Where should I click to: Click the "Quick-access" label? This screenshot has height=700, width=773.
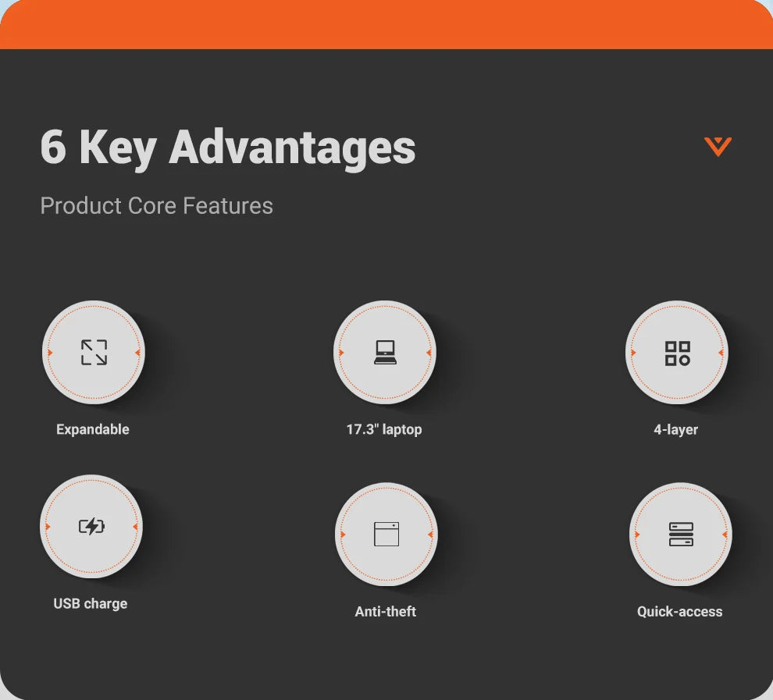pos(680,611)
